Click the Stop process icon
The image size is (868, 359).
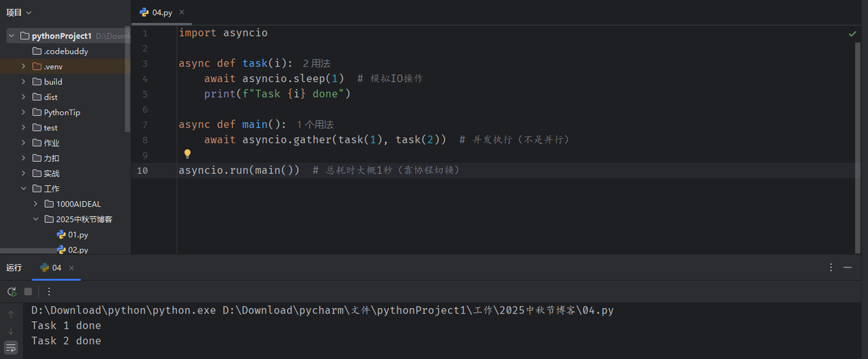click(28, 291)
